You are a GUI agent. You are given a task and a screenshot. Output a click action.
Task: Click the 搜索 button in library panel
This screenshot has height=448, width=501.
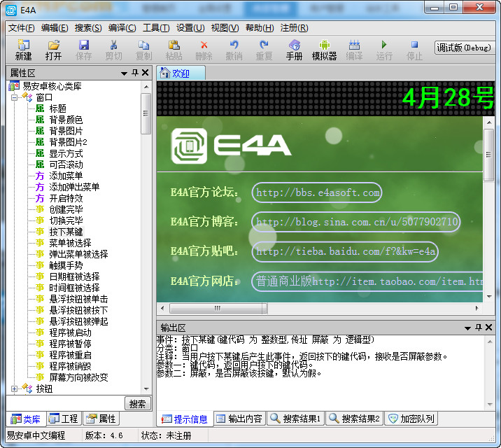click(137, 404)
